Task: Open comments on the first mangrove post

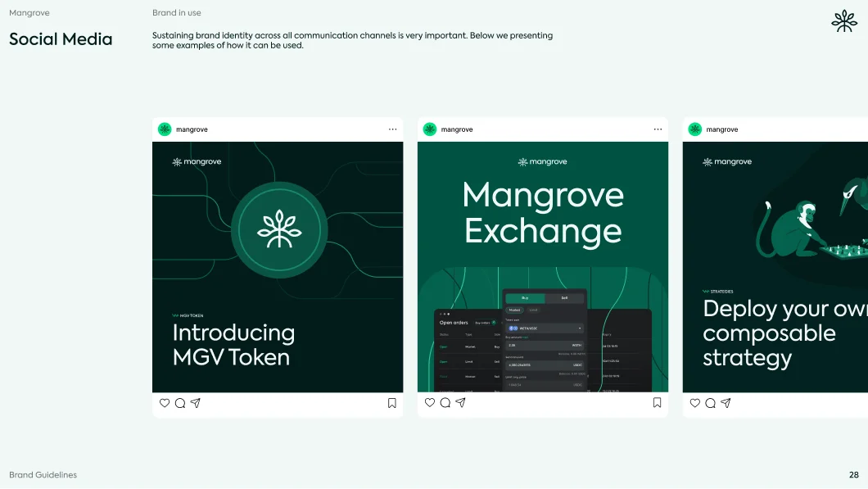Action: tap(179, 403)
